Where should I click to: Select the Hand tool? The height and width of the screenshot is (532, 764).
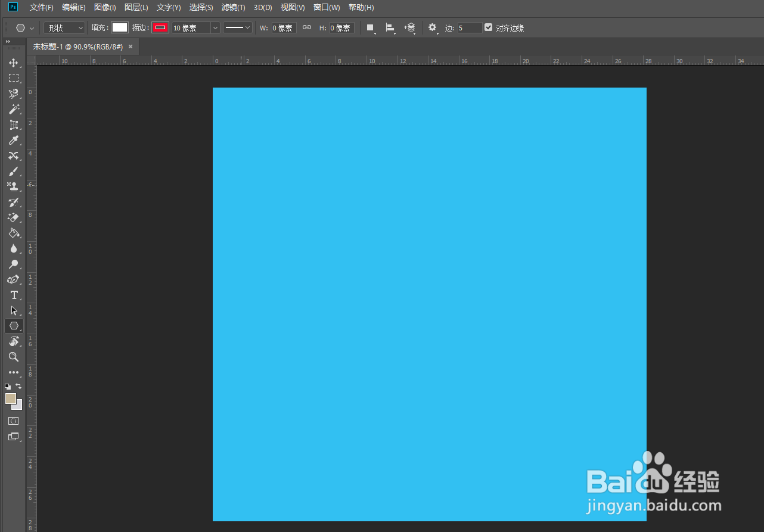pos(13,341)
